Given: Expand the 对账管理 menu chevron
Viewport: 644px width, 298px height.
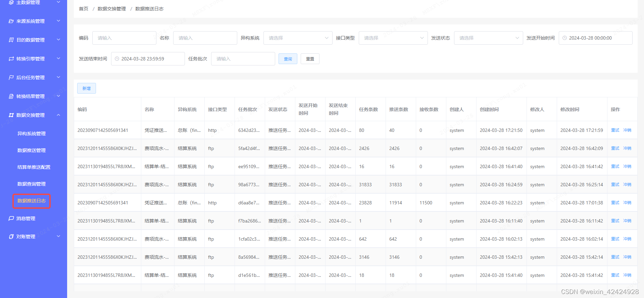Looking at the screenshot, I should click(x=58, y=236).
